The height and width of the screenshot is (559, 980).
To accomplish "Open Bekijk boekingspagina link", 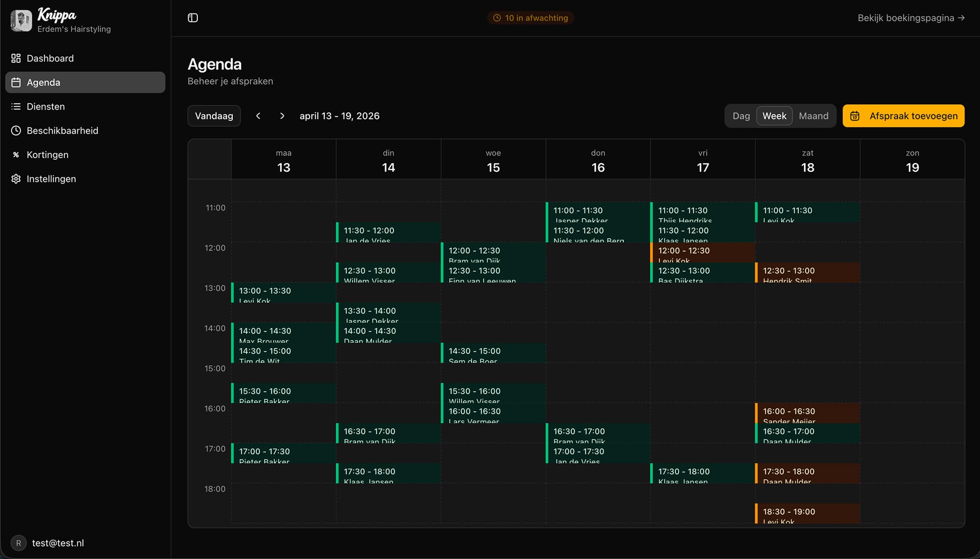I will pyautogui.click(x=911, y=18).
